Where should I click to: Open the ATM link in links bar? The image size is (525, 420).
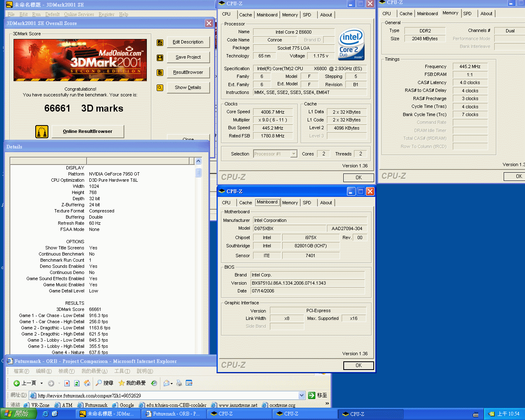[x=64, y=405]
